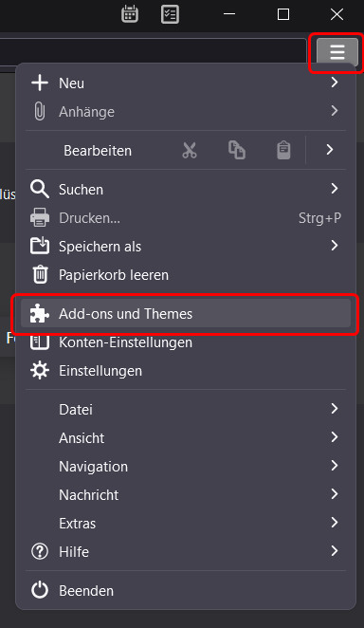Open Konten-Einstellungen menu entry

click(x=186, y=342)
